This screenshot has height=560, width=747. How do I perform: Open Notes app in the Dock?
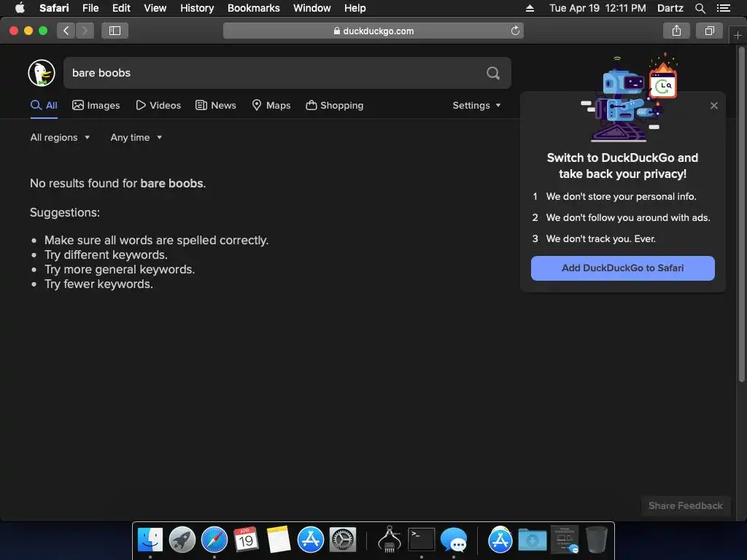pyautogui.click(x=278, y=540)
